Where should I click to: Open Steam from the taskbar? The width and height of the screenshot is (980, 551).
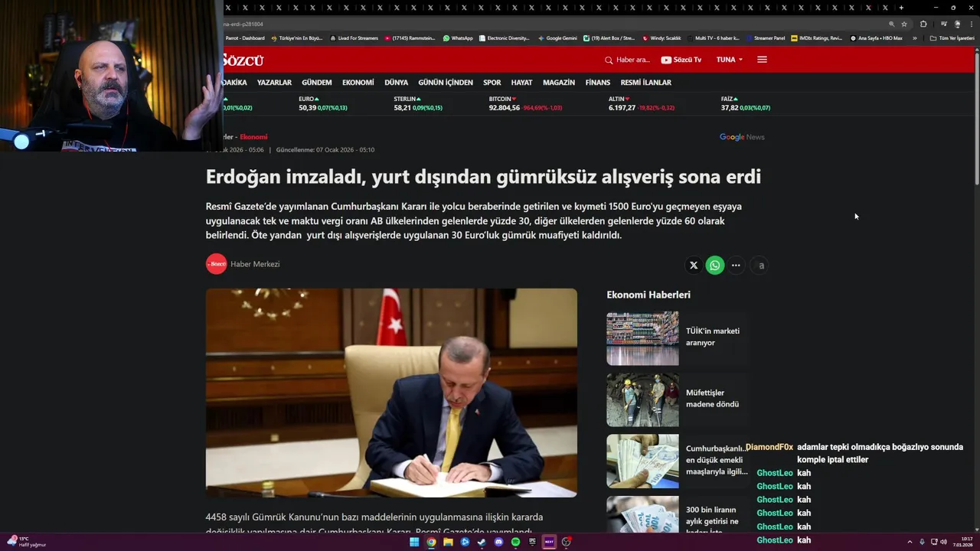tap(482, 542)
